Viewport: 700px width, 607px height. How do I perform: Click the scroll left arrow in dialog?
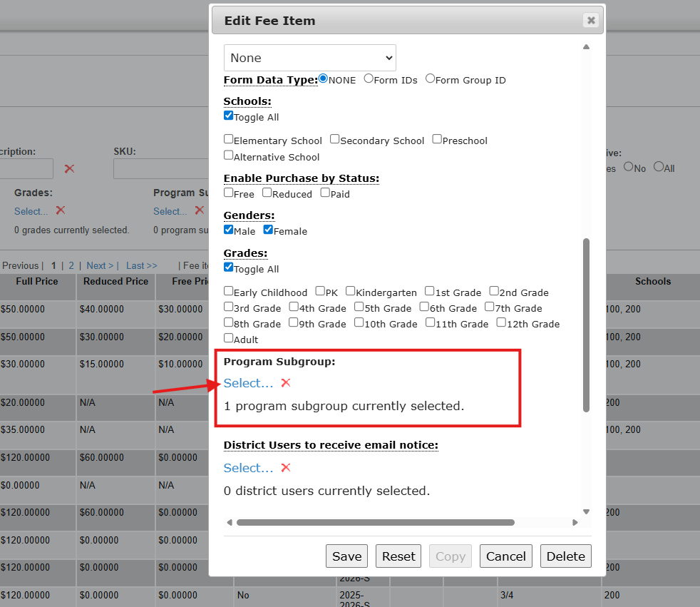click(x=229, y=523)
